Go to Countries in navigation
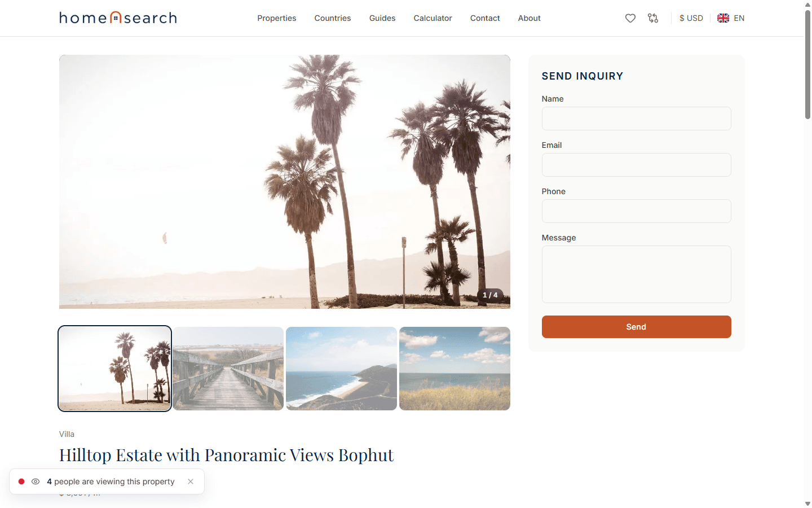The height and width of the screenshot is (508, 812). (332, 18)
